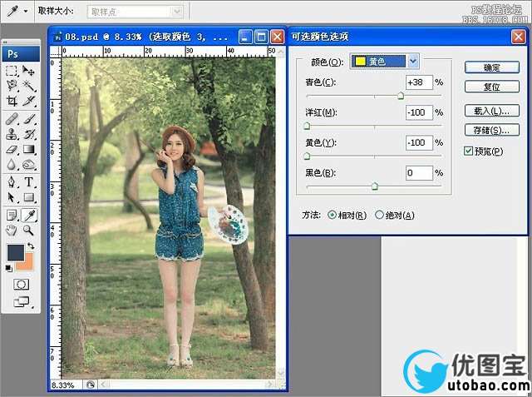Select the Zoom magnifier tool
Screen dimensions: 532x397
[28, 229]
